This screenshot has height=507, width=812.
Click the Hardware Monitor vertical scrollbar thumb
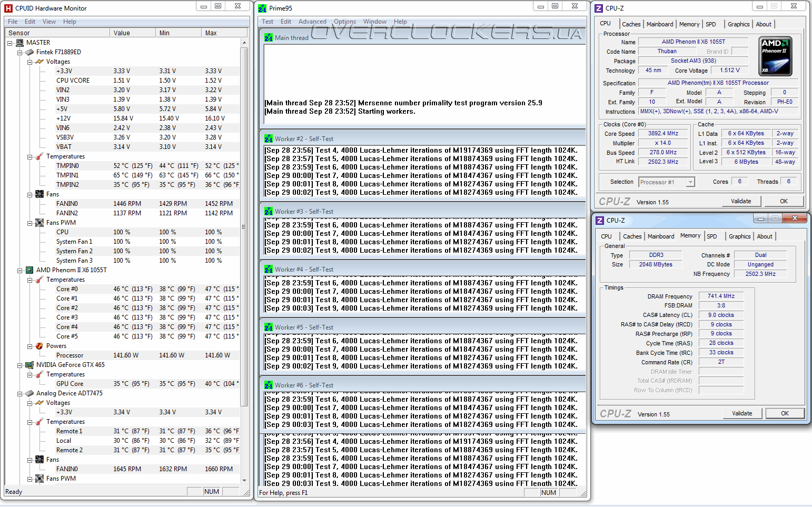244,226
